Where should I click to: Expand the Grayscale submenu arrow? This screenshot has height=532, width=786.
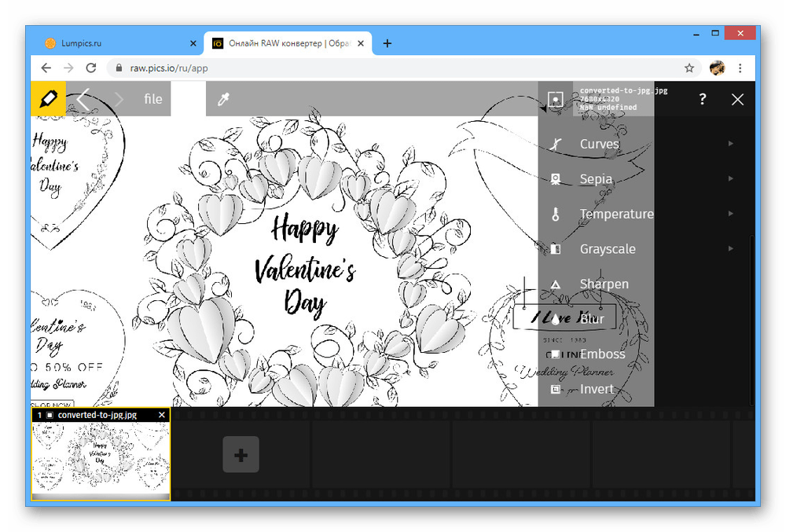[x=731, y=249]
